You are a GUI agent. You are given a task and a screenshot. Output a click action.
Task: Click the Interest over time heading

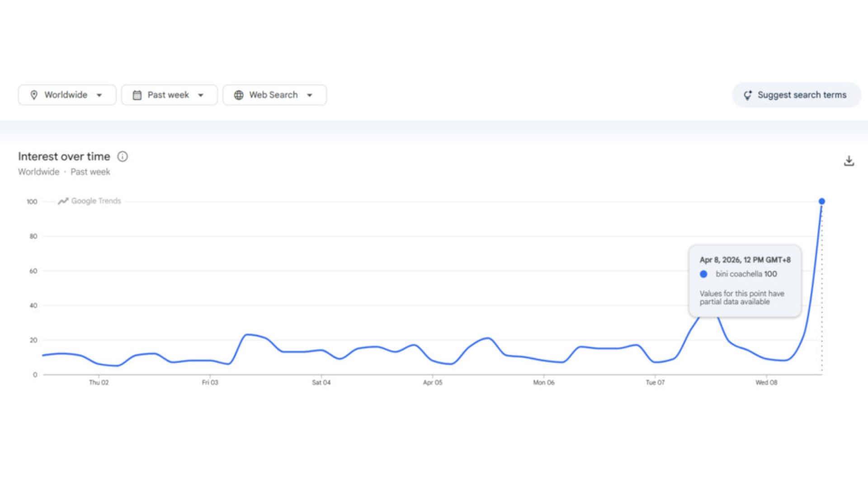(64, 156)
